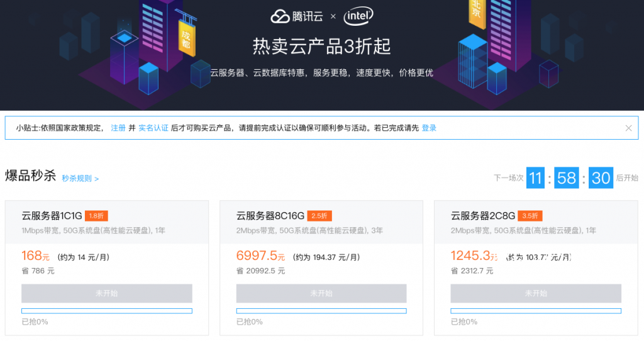
Task: Click the 8C16G spec line ending 3年
Action: coord(309,230)
